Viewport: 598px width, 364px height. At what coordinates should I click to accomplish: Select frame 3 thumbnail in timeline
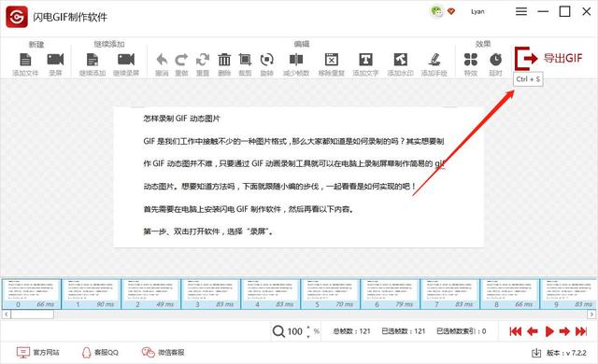coord(211,294)
